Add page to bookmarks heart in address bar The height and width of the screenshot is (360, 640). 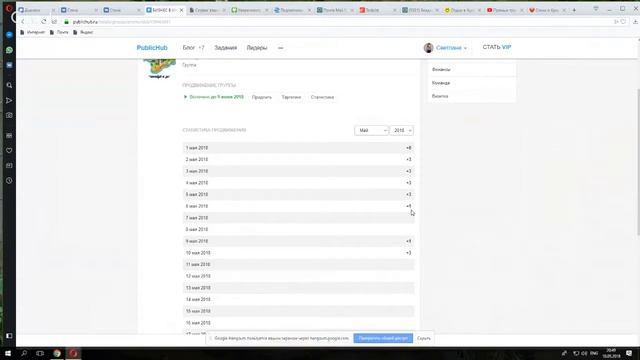(x=623, y=22)
